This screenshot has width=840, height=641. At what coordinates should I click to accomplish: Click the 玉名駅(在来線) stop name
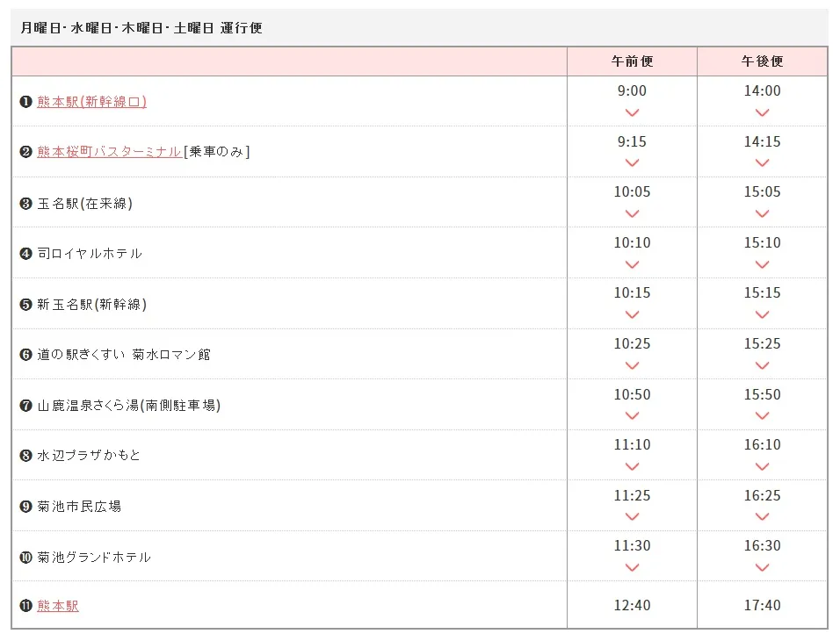point(84,203)
